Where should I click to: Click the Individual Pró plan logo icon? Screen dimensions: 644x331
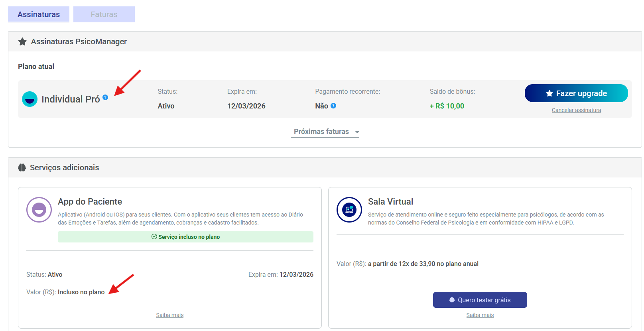(x=30, y=99)
